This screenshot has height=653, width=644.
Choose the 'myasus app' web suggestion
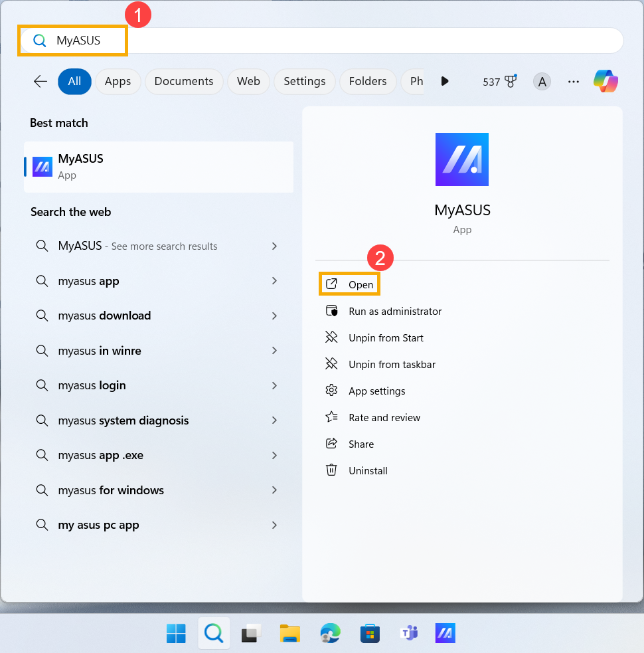click(x=159, y=281)
